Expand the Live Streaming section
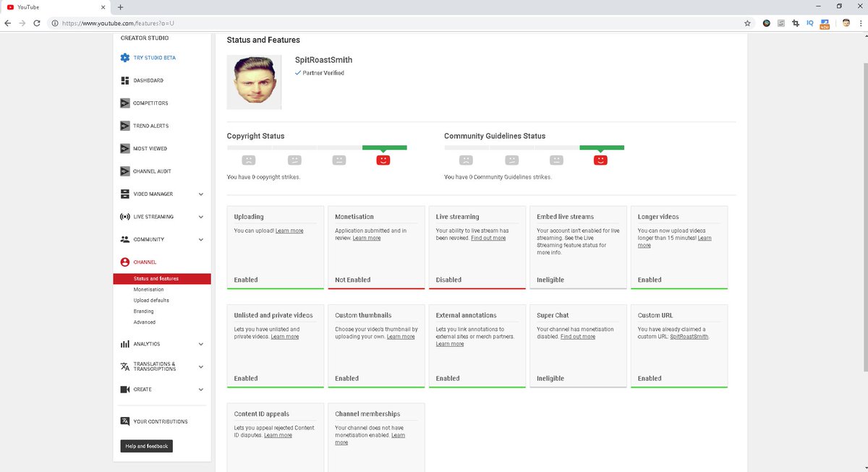 (201, 217)
